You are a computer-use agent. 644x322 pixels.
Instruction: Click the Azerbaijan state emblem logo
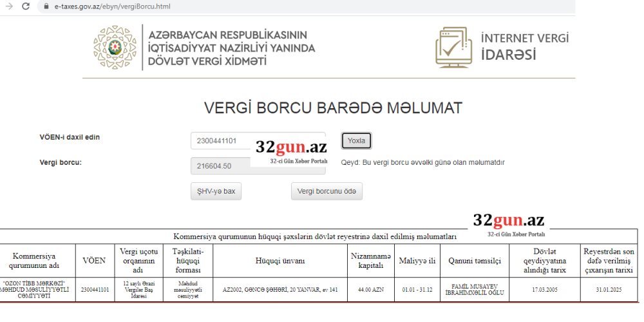[x=115, y=48]
